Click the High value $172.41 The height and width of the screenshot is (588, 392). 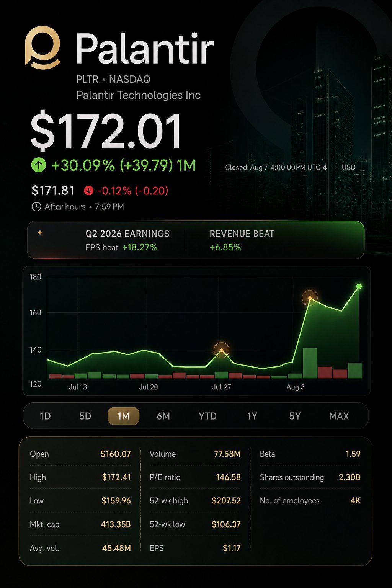click(x=116, y=477)
